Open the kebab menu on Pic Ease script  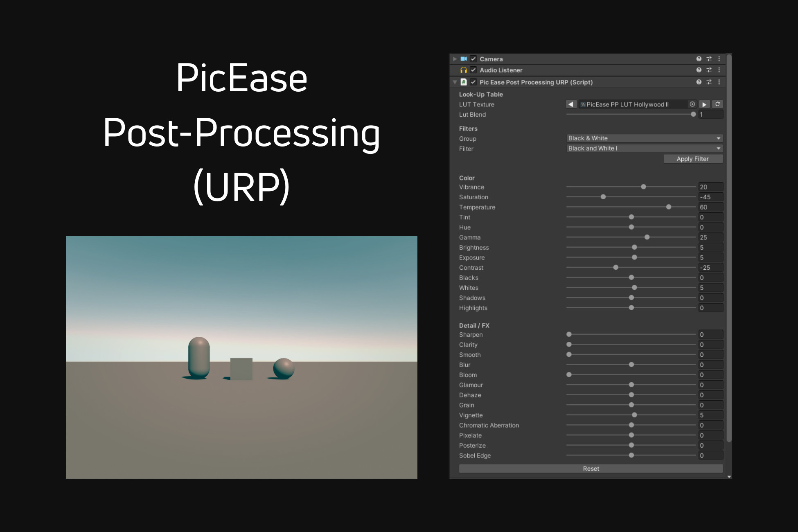coord(719,82)
